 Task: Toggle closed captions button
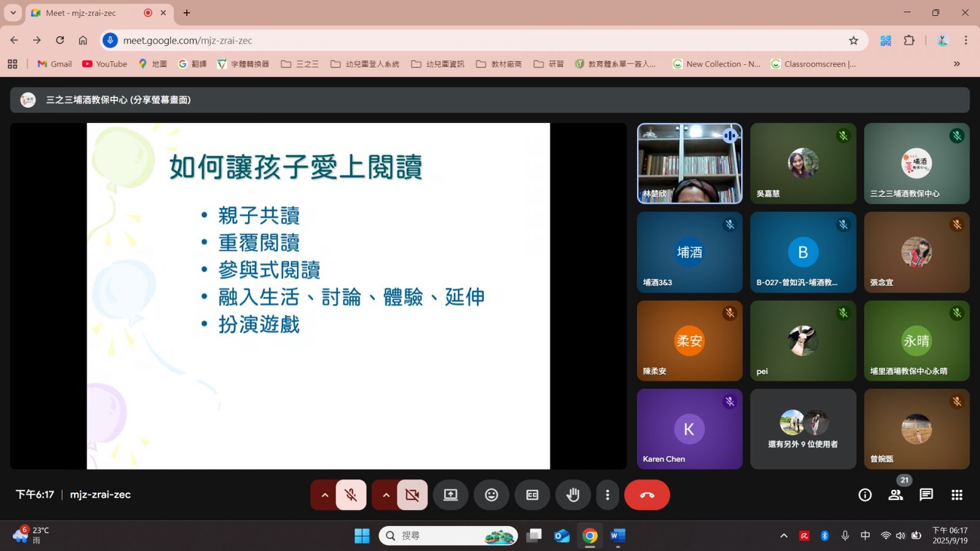532,495
